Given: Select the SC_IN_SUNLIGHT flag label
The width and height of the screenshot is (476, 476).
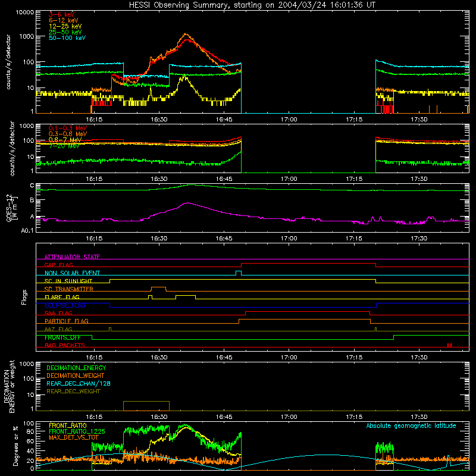Looking at the screenshot, I should (x=68, y=281).
